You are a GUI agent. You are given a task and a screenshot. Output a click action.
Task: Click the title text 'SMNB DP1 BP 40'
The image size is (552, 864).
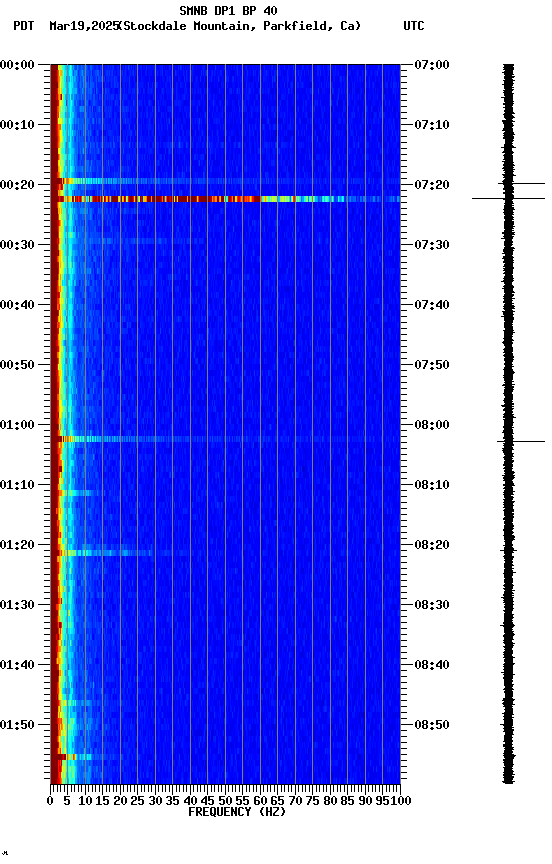228,10
